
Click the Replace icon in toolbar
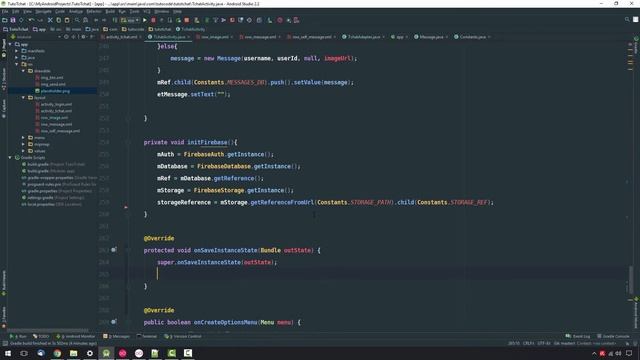(85, 20)
